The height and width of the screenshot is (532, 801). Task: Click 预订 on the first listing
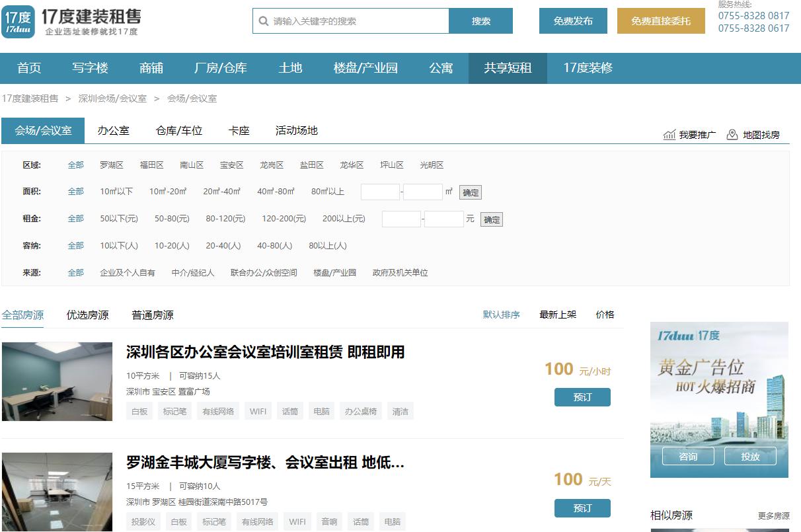tap(582, 397)
